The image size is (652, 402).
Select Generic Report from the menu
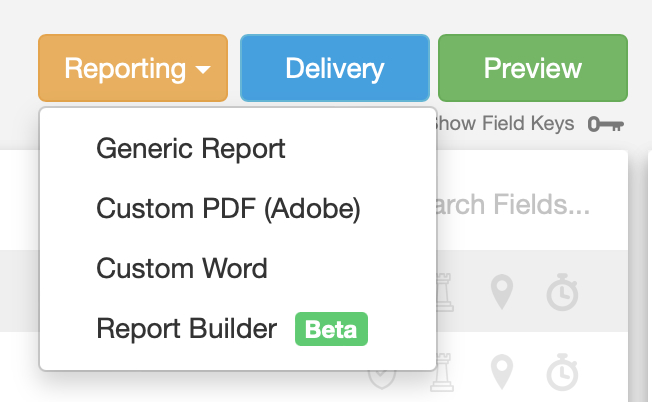(191, 149)
